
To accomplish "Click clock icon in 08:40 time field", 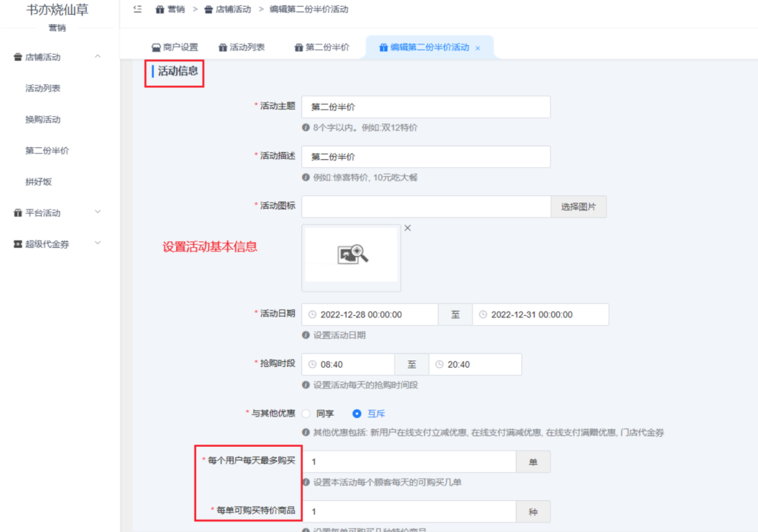I will click(312, 364).
